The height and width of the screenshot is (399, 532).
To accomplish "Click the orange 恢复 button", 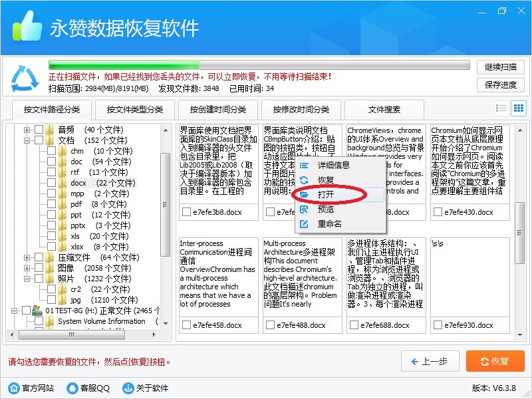I will point(490,361).
